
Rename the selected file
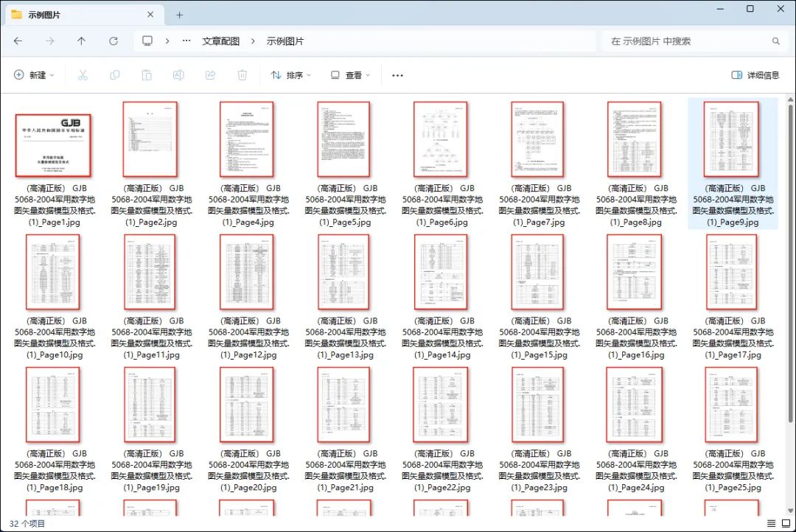click(178, 75)
